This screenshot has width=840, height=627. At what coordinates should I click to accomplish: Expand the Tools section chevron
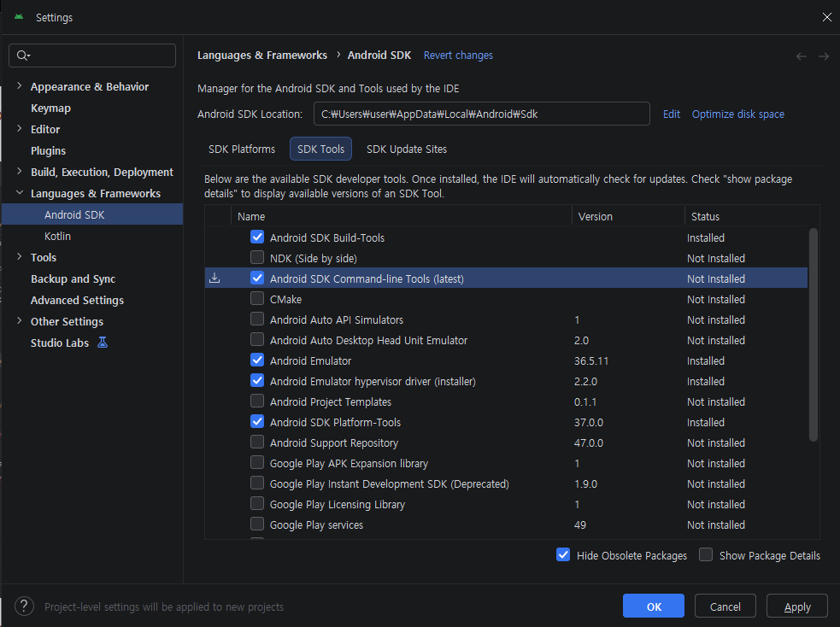tap(20, 257)
